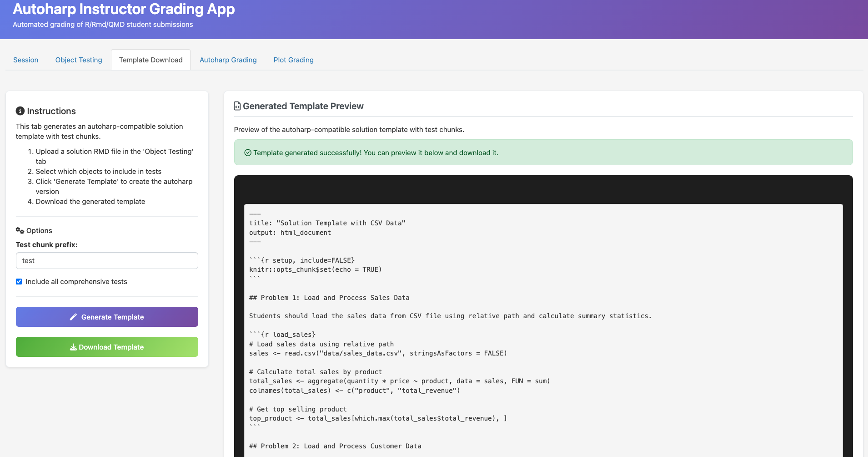The width and height of the screenshot is (868, 457).
Task: Click the Generated Template Preview heading
Action: pos(302,106)
